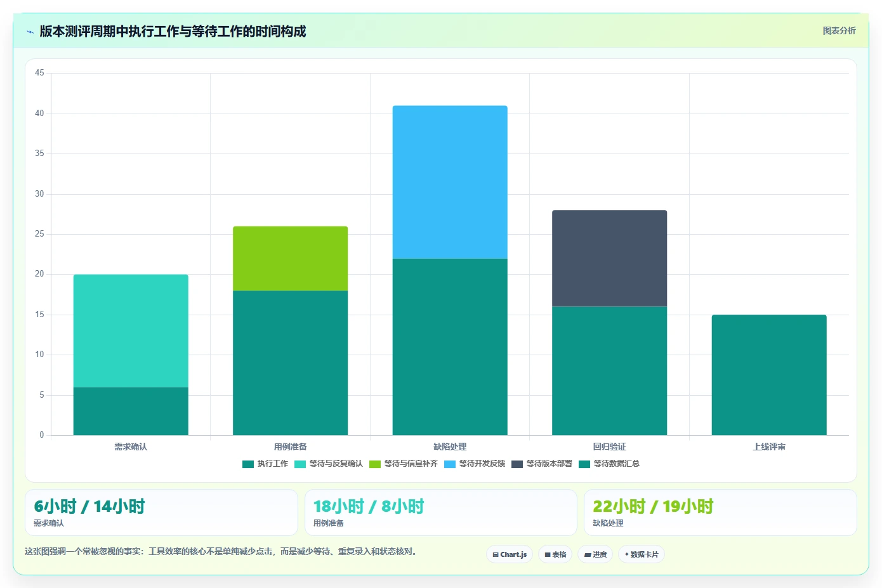Click the 缺陷处理 x-axis label under the chart

click(x=450, y=447)
